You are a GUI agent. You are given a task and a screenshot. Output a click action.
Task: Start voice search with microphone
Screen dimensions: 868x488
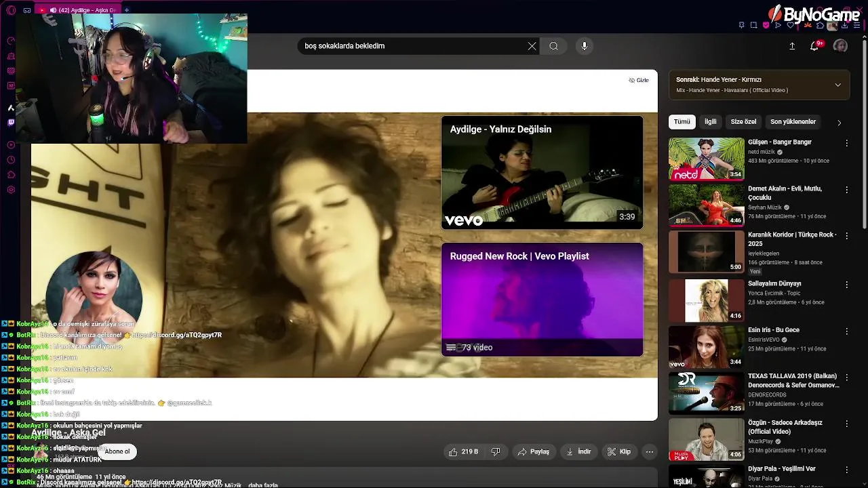click(585, 46)
